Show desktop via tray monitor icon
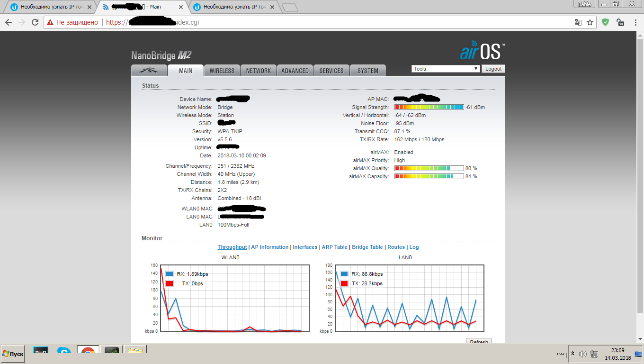This screenshot has height=364, width=644. pos(638,354)
